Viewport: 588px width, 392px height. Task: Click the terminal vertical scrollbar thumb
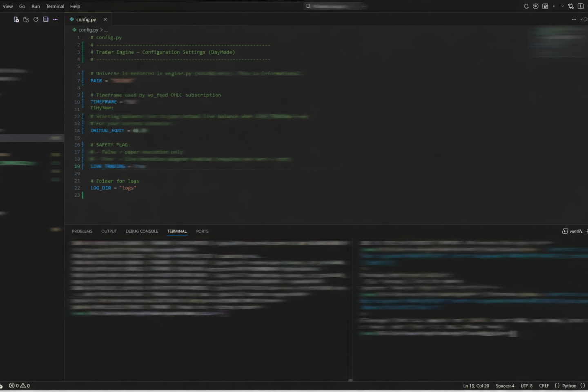coord(350,380)
